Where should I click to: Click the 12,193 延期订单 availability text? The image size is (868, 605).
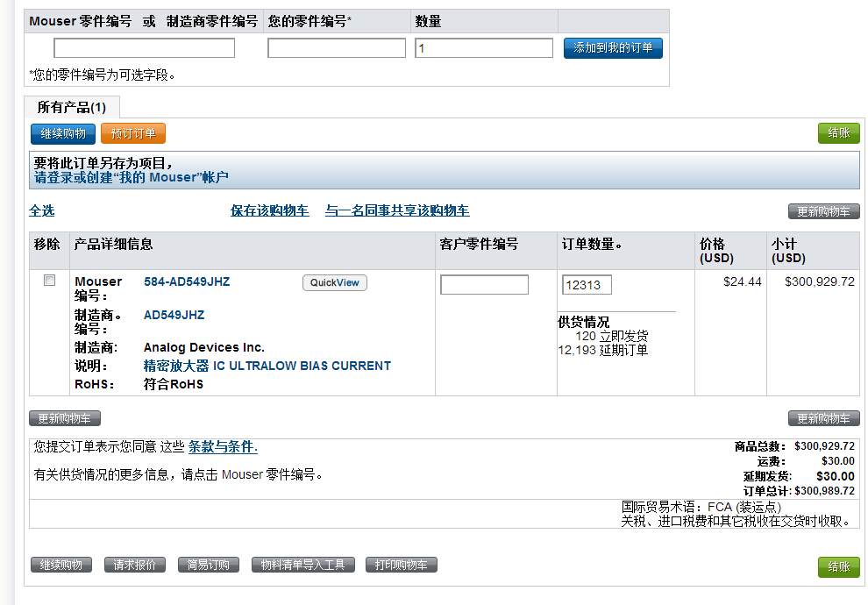click(603, 351)
